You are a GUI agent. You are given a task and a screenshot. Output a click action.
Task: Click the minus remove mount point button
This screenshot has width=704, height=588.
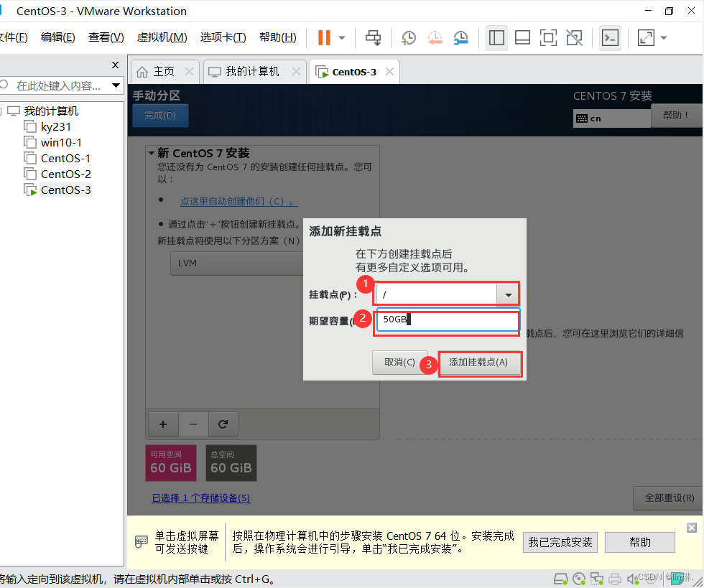tap(193, 424)
